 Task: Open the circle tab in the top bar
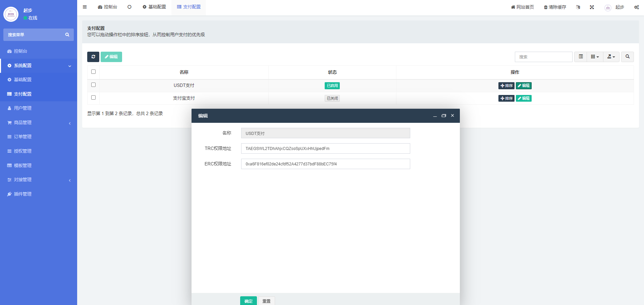pyautogui.click(x=129, y=7)
